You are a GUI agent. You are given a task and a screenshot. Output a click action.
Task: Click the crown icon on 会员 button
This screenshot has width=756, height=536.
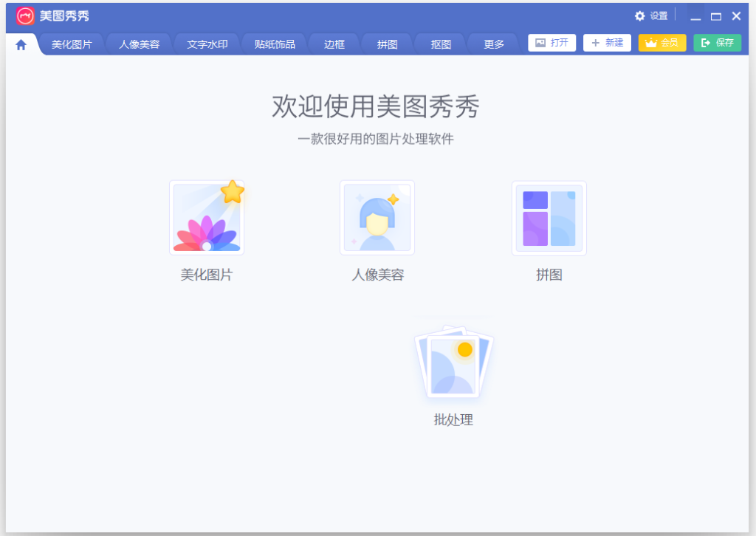[651, 43]
